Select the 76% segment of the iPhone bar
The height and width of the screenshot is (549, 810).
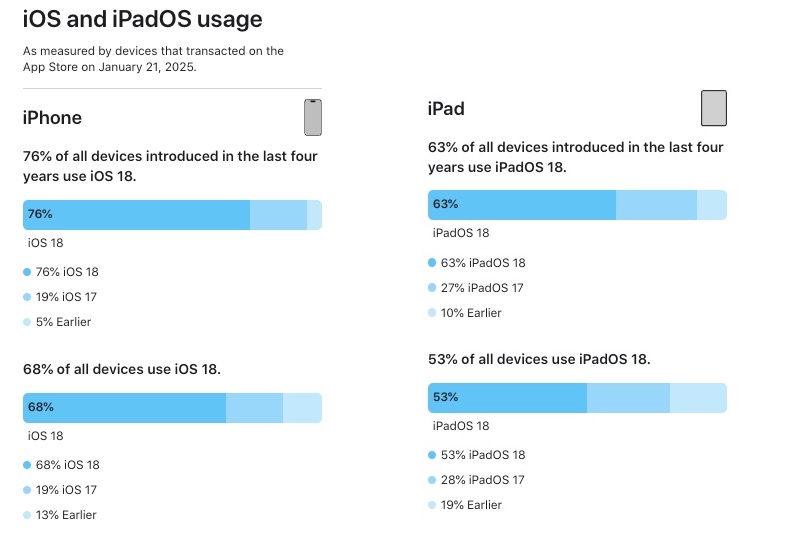pyautogui.click(x=136, y=215)
